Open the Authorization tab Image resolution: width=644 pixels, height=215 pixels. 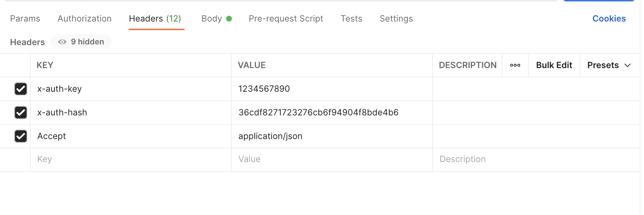click(84, 19)
